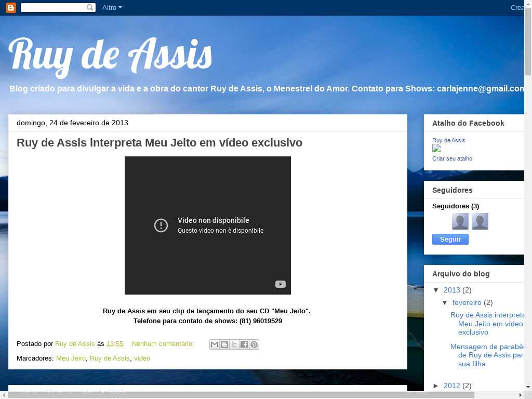Open the Meu Jeiro label link

(71, 358)
